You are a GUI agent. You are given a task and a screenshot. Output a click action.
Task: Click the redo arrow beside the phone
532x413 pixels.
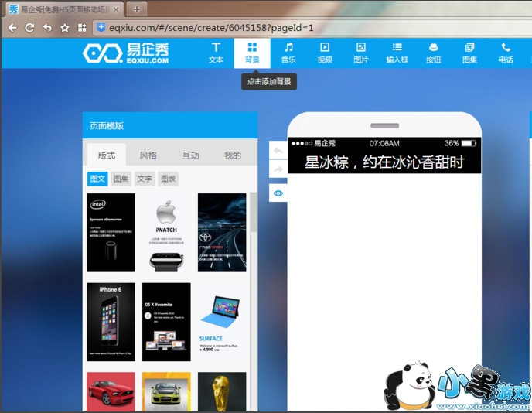(278, 170)
